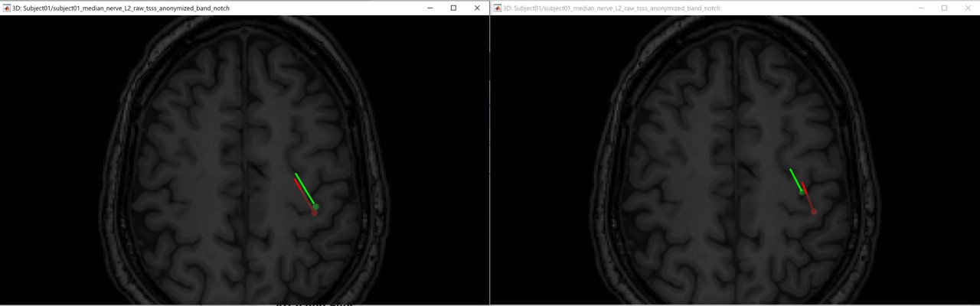Select the red dipole sphere in left view

tap(314, 213)
